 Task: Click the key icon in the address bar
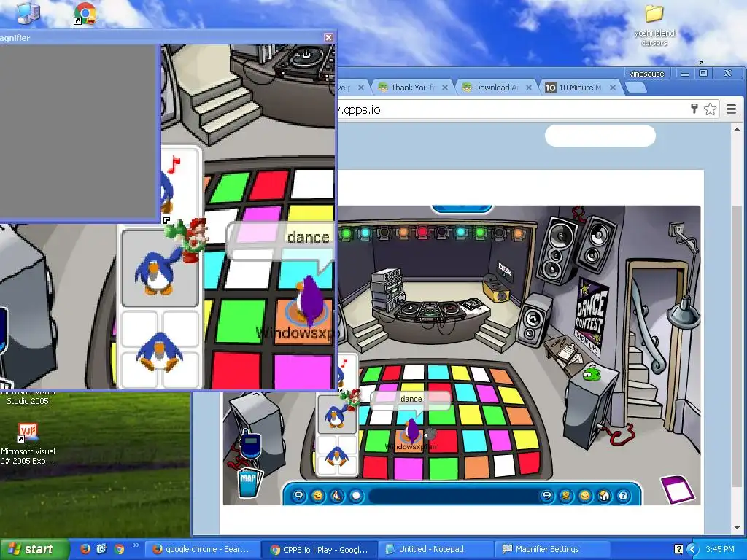click(694, 109)
